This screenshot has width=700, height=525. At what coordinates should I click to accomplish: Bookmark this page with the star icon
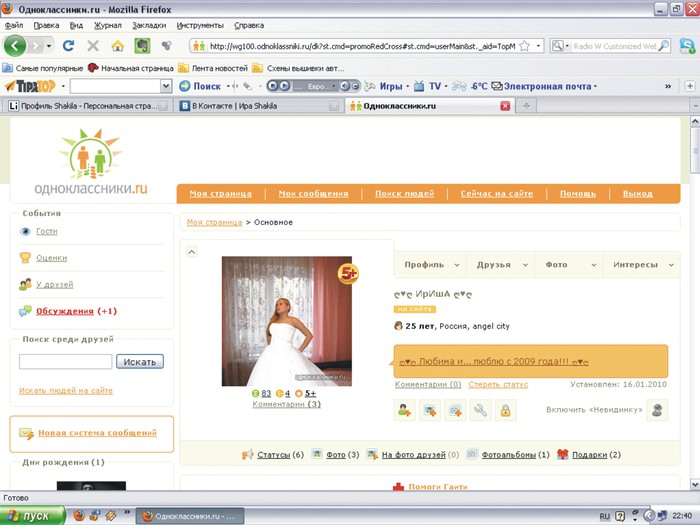pos(525,46)
